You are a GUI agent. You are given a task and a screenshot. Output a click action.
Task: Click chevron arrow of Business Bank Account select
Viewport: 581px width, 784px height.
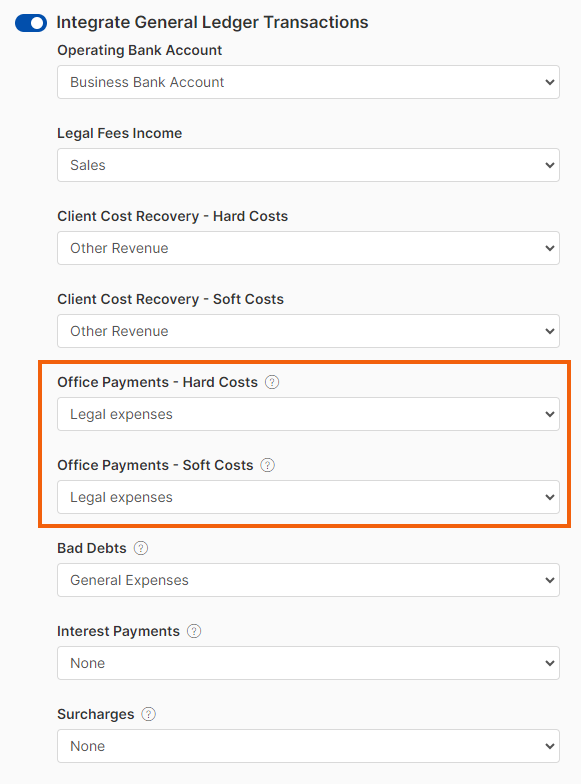click(550, 82)
